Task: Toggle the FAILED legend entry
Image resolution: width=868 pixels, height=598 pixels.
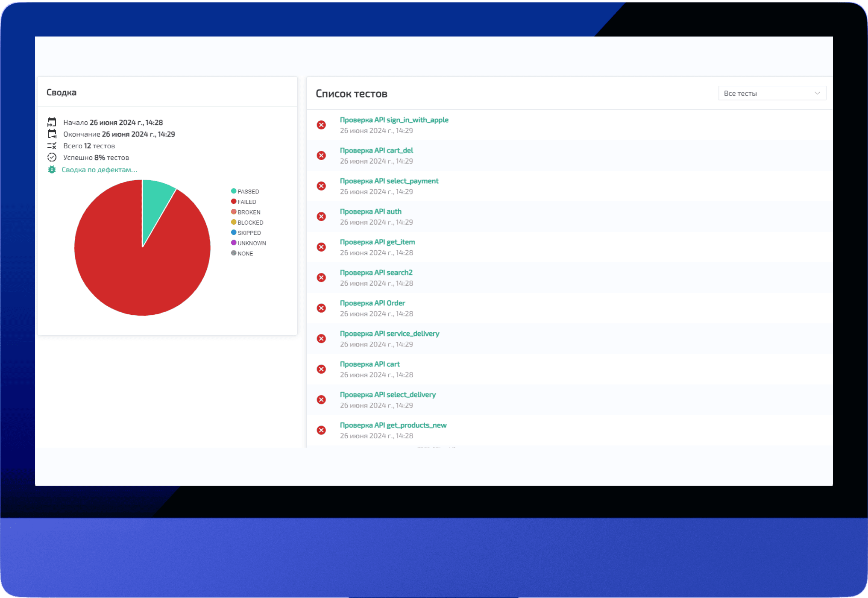Action: (x=244, y=202)
